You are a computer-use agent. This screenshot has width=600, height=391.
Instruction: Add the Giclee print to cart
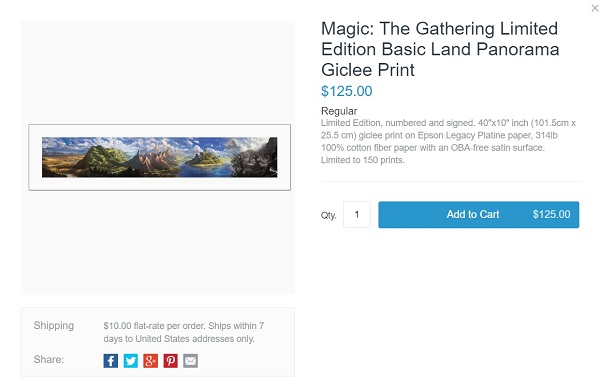[x=479, y=215]
